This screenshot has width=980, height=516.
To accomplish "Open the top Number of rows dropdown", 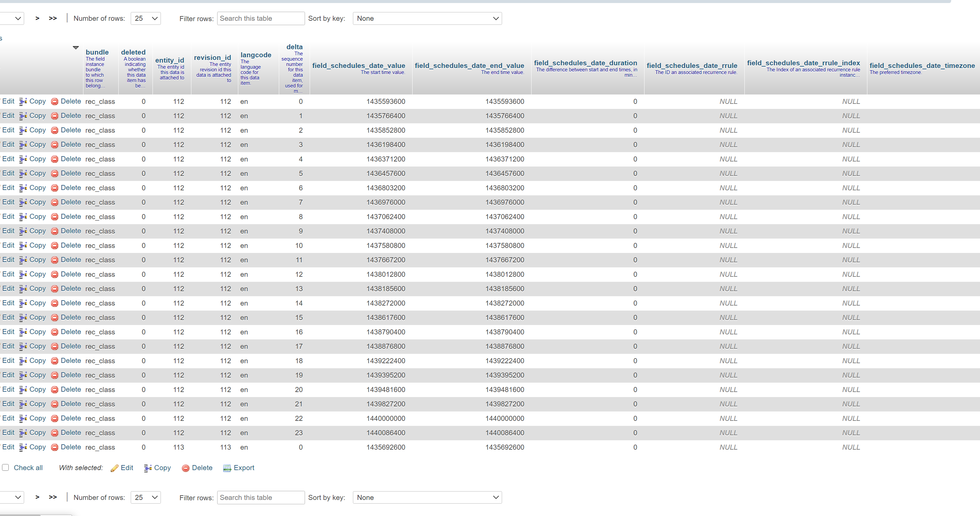I will point(145,19).
